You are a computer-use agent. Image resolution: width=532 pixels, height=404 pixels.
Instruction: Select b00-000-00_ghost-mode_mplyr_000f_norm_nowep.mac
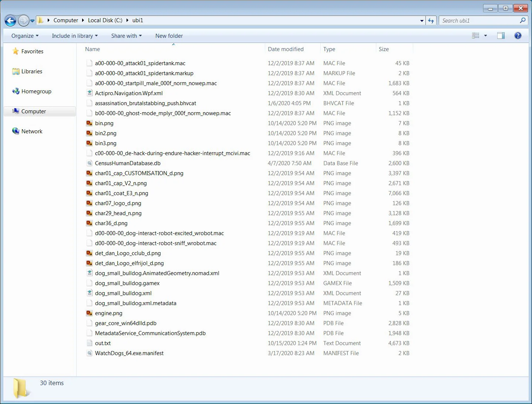[x=163, y=113]
